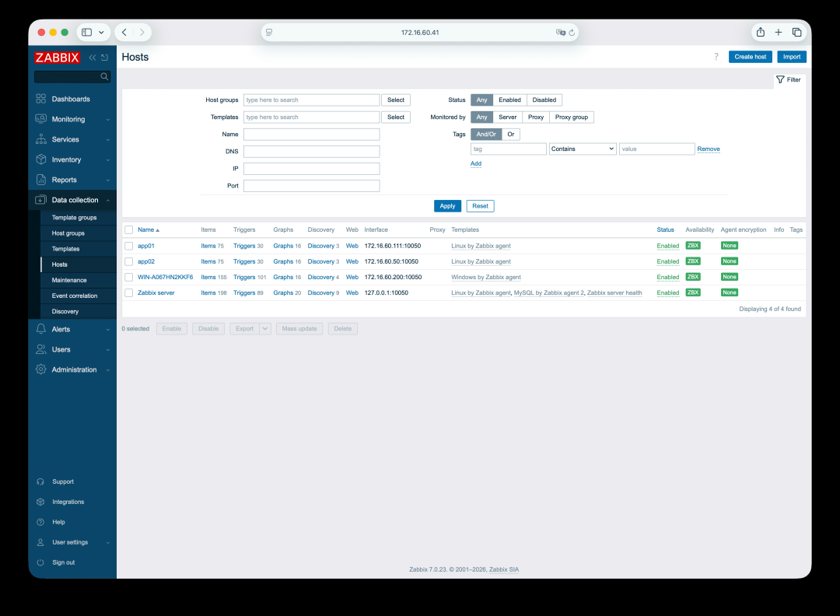Open the Zabbix server host link

(x=156, y=293)
